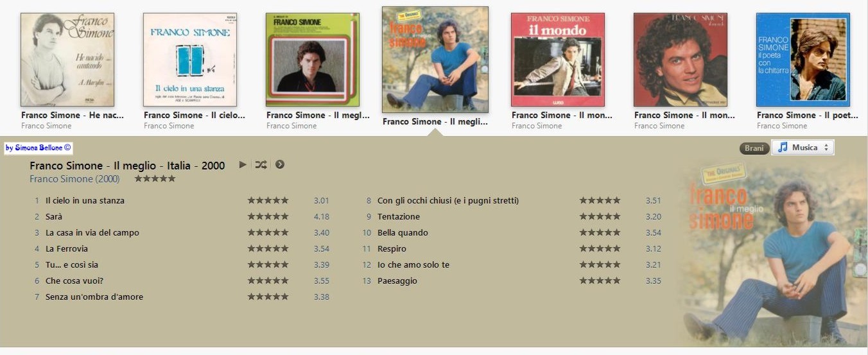
Task: Open the Il cielo in una stanza album
Action: [190, 60]
